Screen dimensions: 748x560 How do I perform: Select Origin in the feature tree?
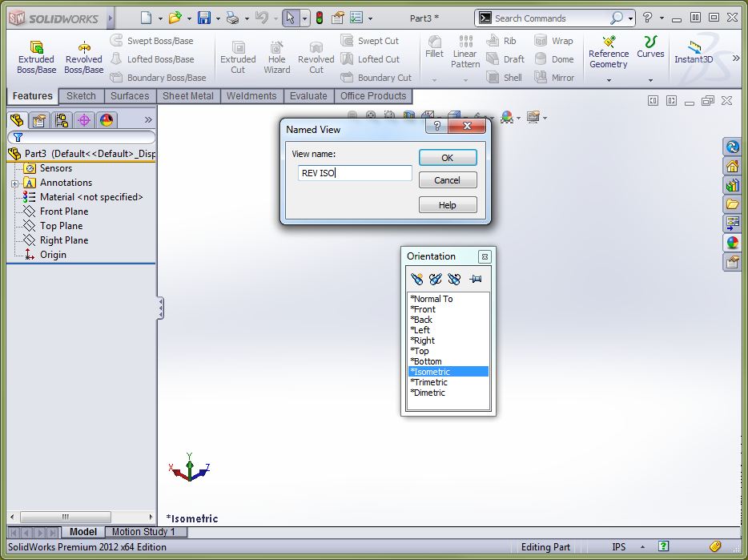[x=53, y=255]
